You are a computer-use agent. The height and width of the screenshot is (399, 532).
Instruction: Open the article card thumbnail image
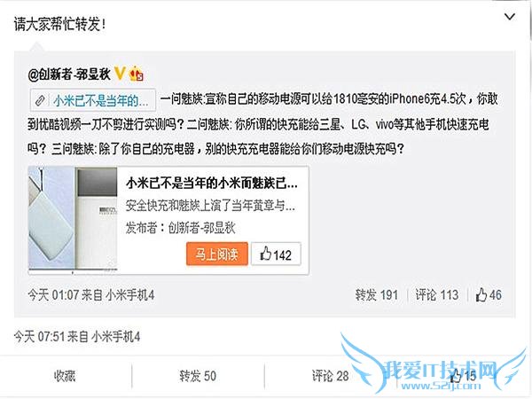(x=73, y=219)
